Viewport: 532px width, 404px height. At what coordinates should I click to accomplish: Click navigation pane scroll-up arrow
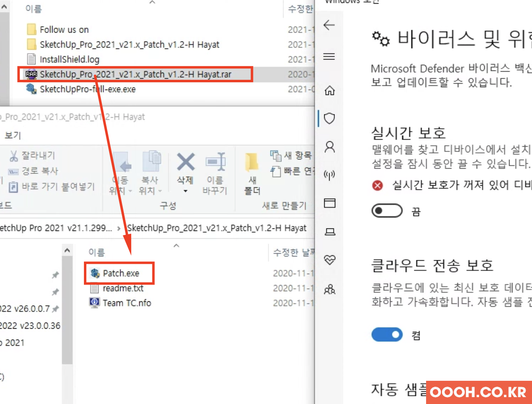coord(67,250)
